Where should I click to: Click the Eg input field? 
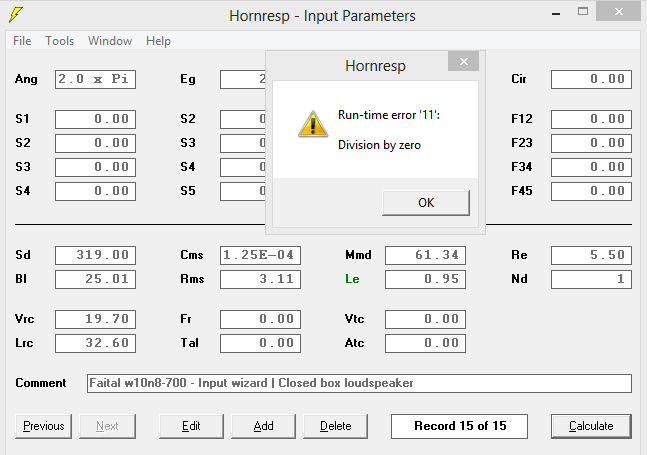(x=243, y=79)
